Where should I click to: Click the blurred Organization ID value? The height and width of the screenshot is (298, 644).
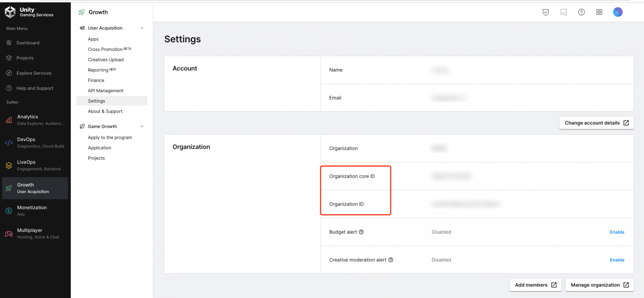tap(466, 204)
